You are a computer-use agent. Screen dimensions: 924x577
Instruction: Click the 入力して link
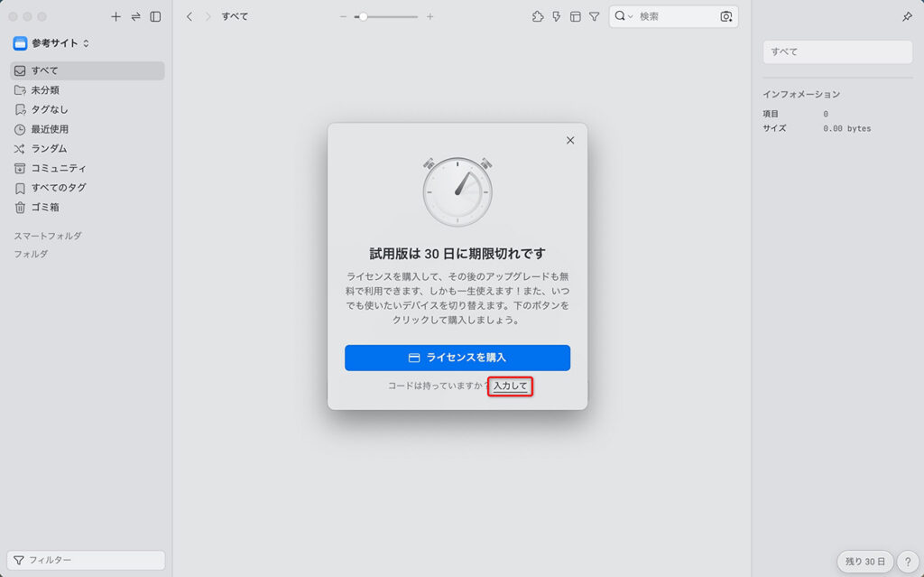511,386
